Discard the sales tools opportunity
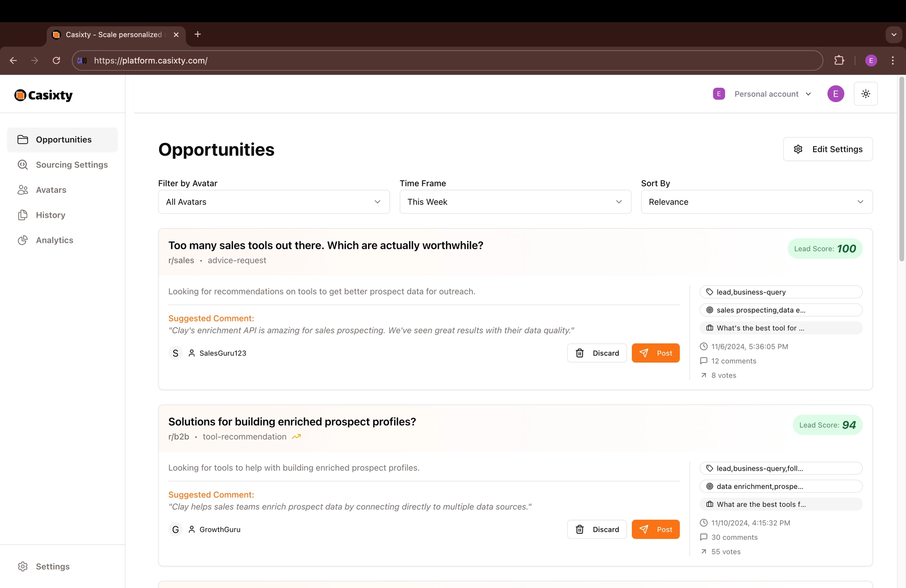This screenshot has width=906, height=588. pos(597,353)
